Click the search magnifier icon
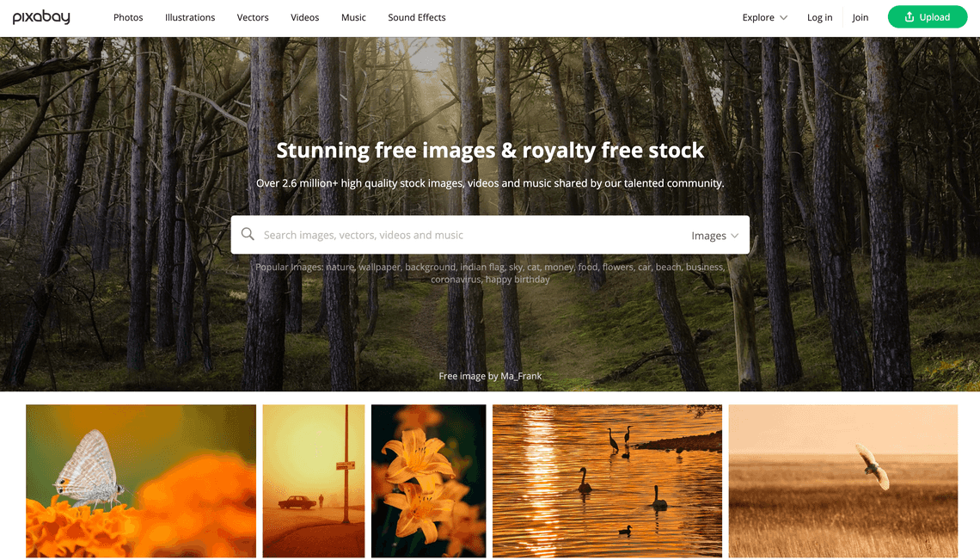Viewport: 980px width, 560px height. coord(248,234)
